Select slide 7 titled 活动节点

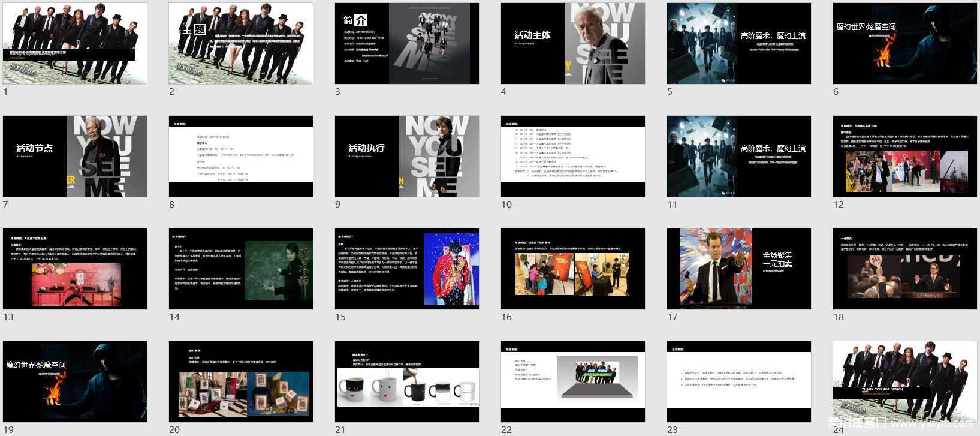(75, 156)
